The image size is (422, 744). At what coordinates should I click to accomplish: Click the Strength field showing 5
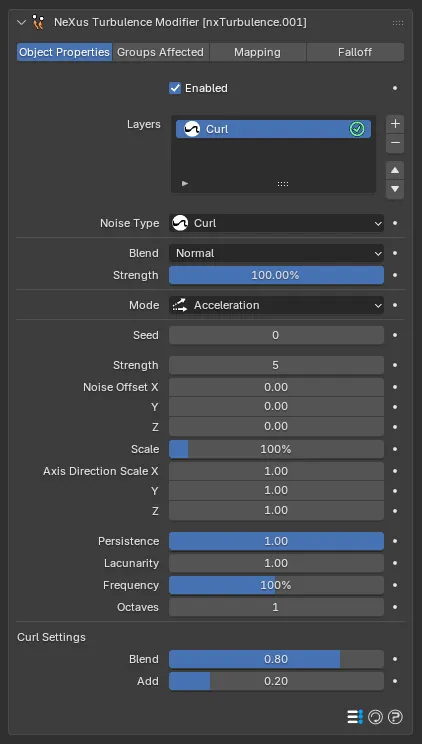pos(276,365)
